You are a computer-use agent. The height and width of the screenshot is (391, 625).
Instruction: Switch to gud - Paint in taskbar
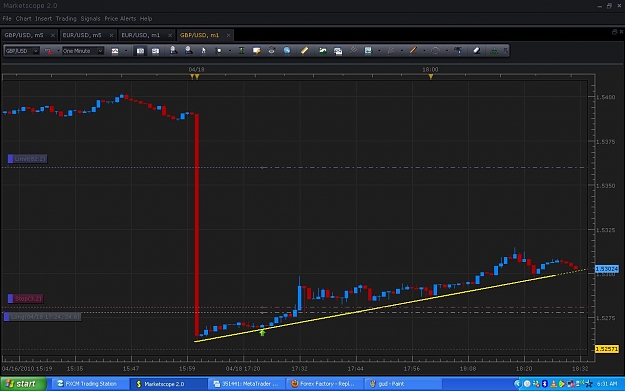(403, 384)
